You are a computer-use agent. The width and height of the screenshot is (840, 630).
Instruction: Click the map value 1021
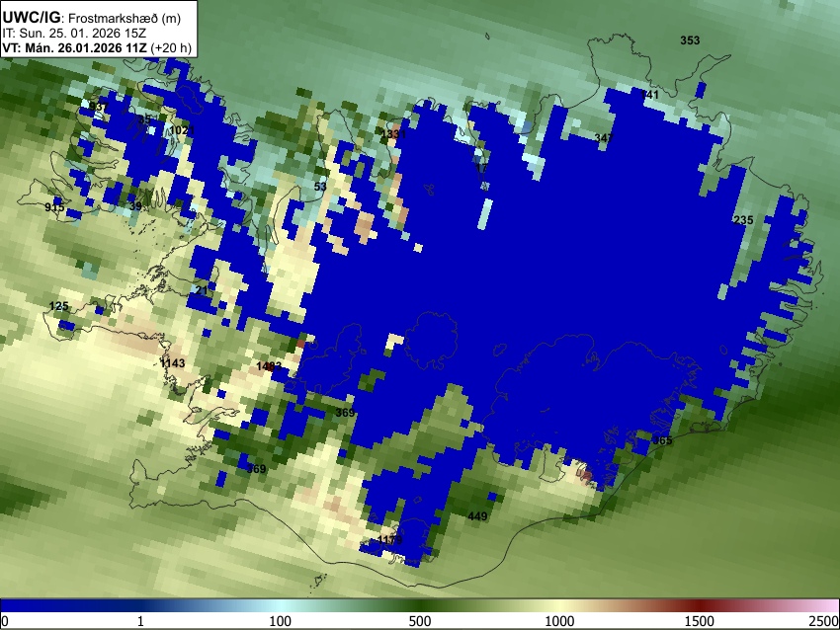pyautogui.click(x=182, y=130)
